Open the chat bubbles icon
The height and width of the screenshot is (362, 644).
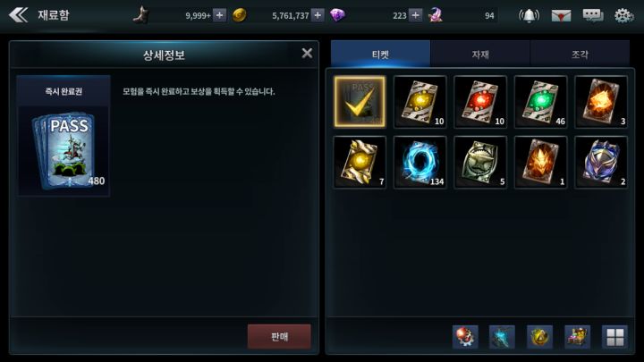pos(593,15)
